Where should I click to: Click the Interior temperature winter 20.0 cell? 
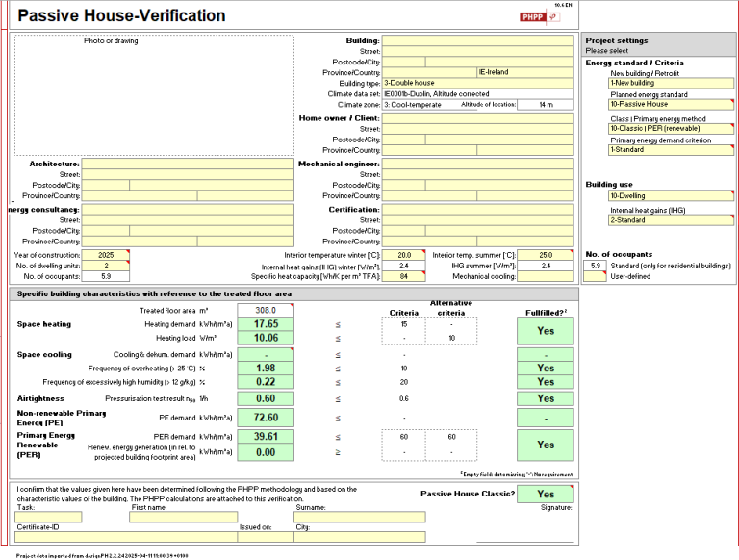tap(404, 255)
